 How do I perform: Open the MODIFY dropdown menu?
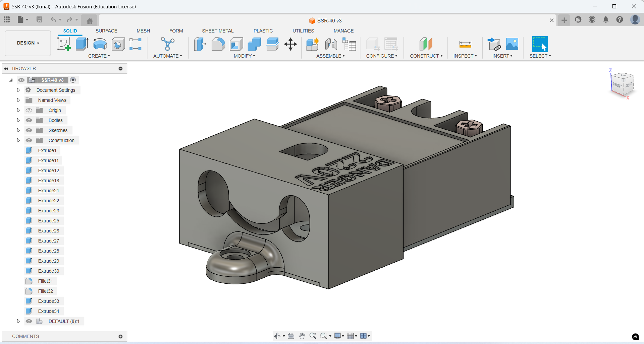tap(244, 56)
